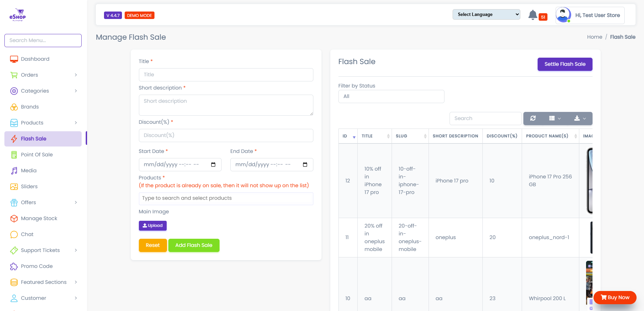This screenshot has height=311, width=644.
Task: Click the Discount(%) input field
Action: pos(226,135)
